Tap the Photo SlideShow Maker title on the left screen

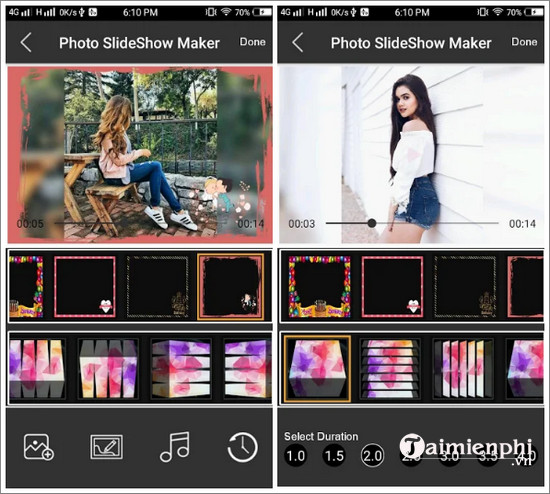coord(139,43)
